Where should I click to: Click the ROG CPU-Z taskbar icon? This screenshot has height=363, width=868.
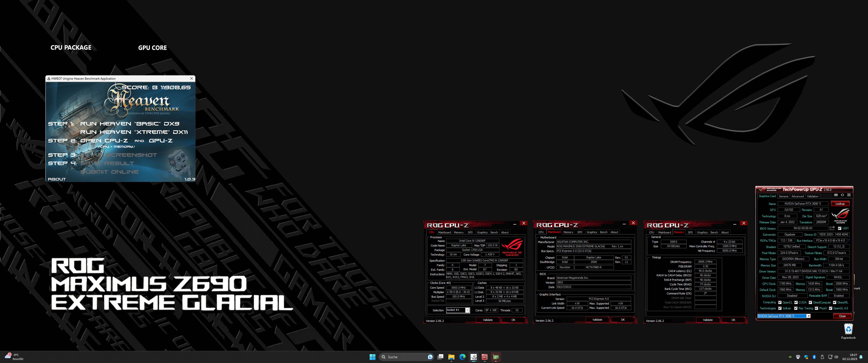484,357
